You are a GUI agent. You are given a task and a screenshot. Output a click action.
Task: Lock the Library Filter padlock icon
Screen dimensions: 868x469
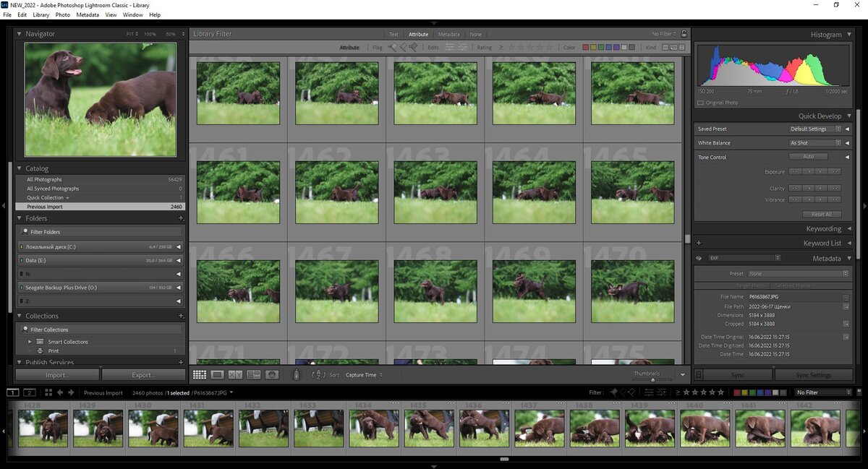click(x=684, y=33)
